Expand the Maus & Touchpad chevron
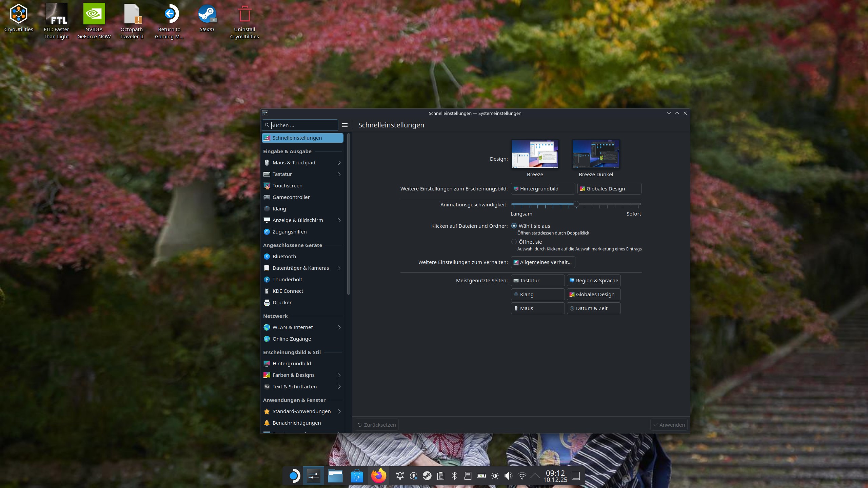This screenshot has width=868, height=488. coord(339,163)
